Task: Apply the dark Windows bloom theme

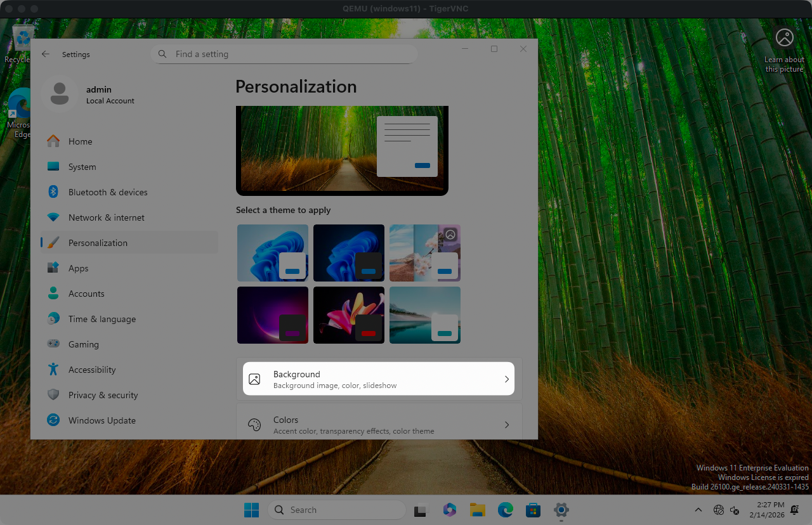Action: point(348,252)
